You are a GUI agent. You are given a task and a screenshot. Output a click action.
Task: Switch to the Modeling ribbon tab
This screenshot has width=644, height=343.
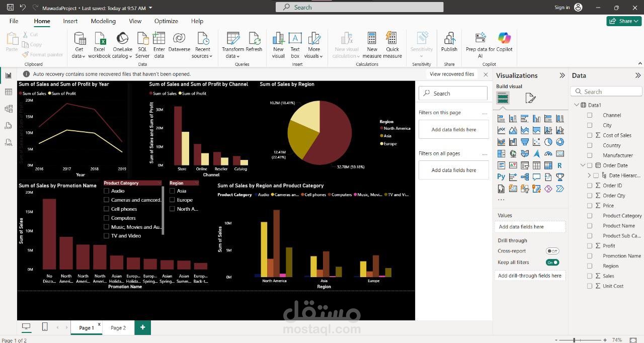point(103,21)
